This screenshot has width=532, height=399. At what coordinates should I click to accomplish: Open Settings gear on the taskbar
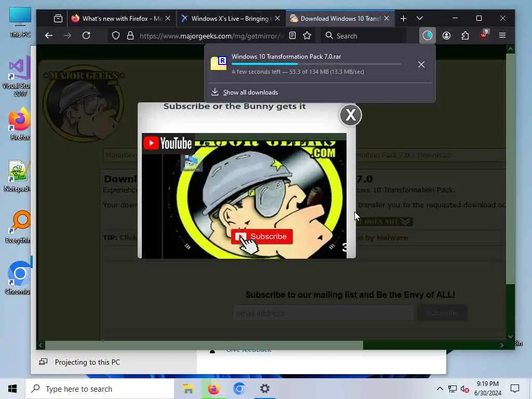pyautogui.click(x=264, y=389)
